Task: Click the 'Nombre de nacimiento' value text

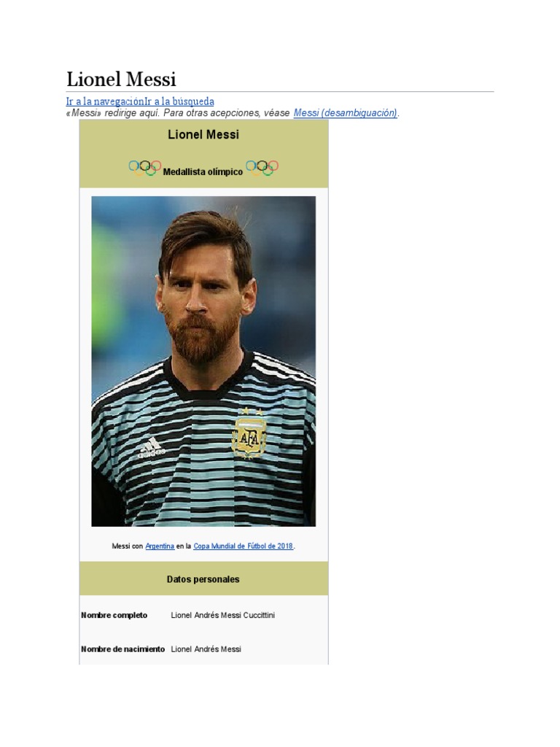Action: click(x=206, y=649)
